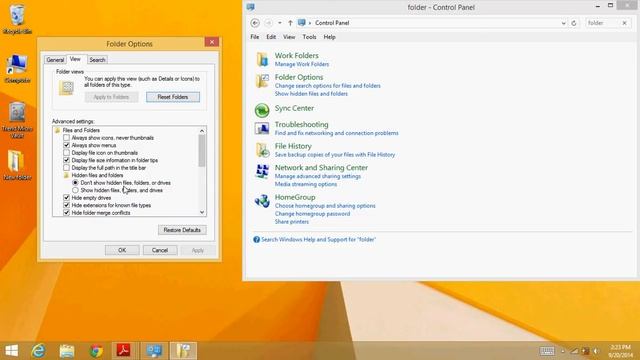Click the volume speaker tray icon

click(596, 351)
